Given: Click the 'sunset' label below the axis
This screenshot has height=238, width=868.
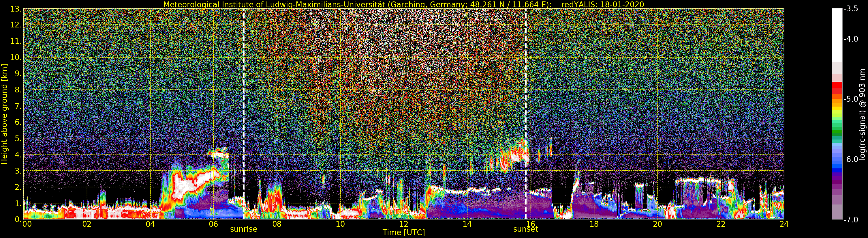Looking at the screenshot, I should pyautogui.click(x=526, y=229).
